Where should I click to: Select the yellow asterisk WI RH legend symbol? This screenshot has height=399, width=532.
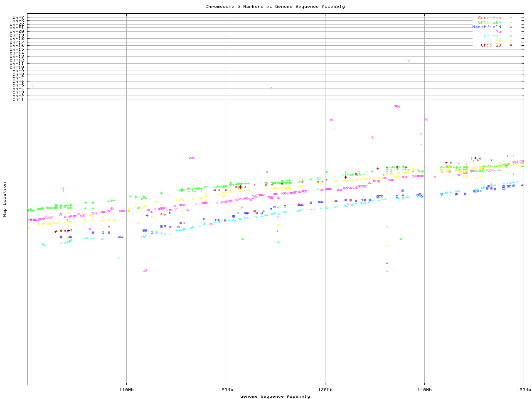(511, 41)
